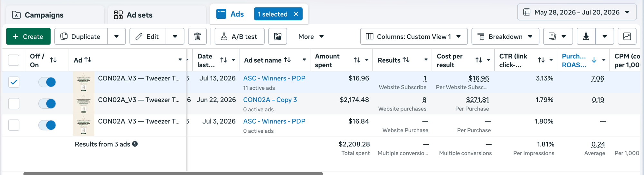Open the Ad set name column caret
Screen dimensions: 644x175
coord(304,60)
